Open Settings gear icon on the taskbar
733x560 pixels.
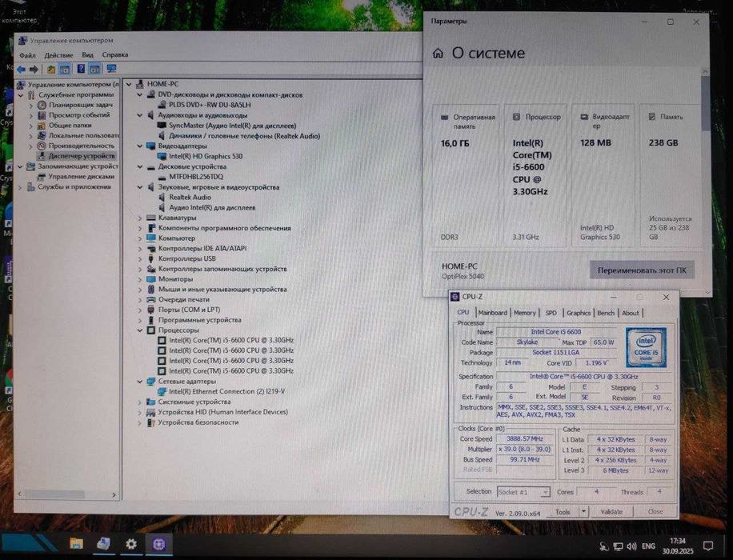[131, 544]
